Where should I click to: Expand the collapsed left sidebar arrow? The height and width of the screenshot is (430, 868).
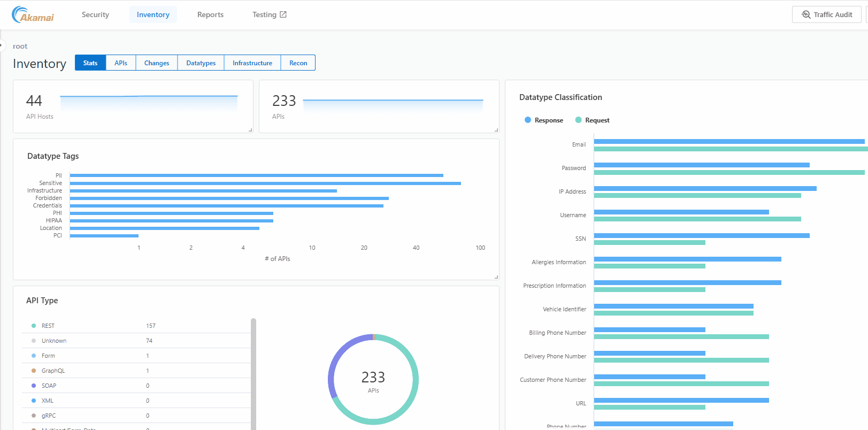click(2, 45)
